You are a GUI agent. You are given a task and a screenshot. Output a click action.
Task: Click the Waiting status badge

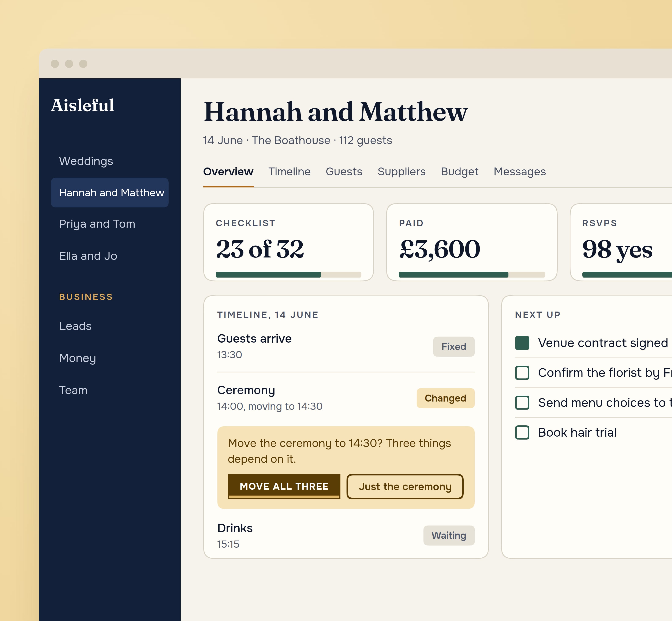point(449,535)
